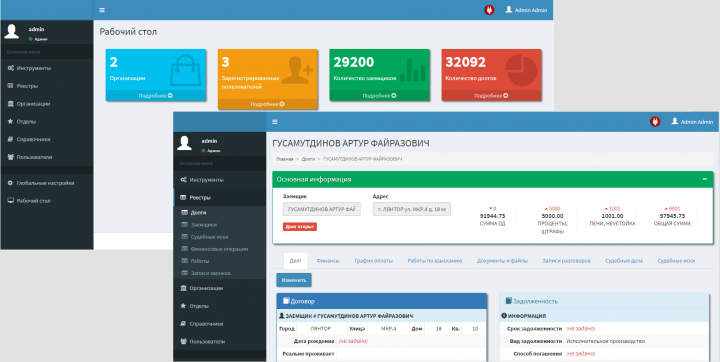Open Инструменты in the back window sidebar

29,68
